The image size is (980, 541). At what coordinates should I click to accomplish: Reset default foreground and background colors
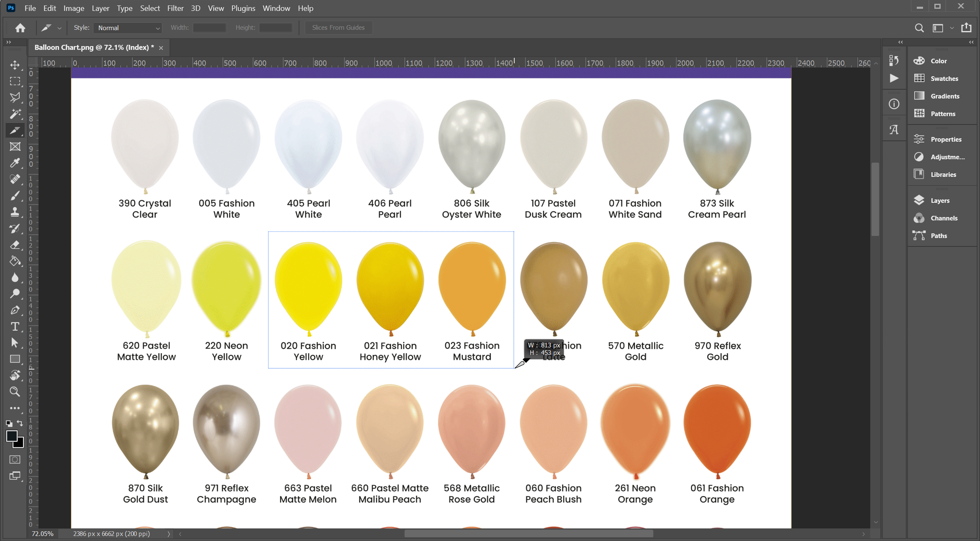click(x=9, y=423)
